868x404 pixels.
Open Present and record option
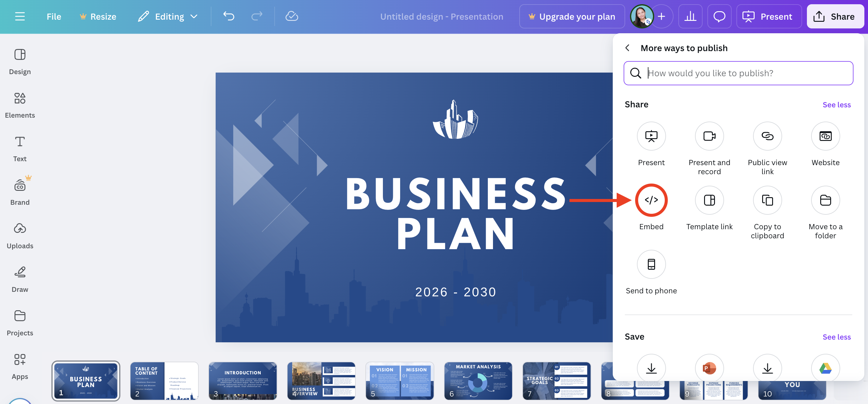pyautogui.click(x=709, y=136)
